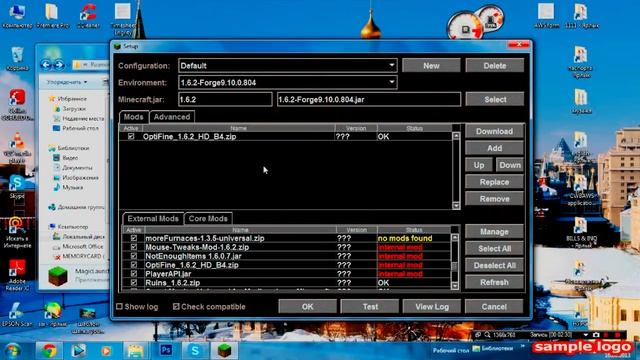Select Magic Launcher file icon in Explorer
This screenshot has width=640, height=360.
coord(58,276)
